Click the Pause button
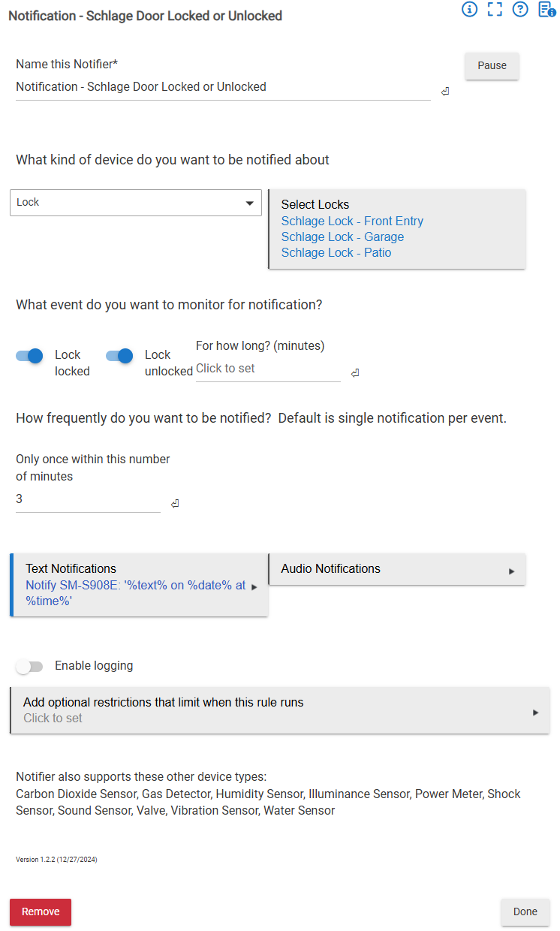Screen dimensions: 560x931 492,66
